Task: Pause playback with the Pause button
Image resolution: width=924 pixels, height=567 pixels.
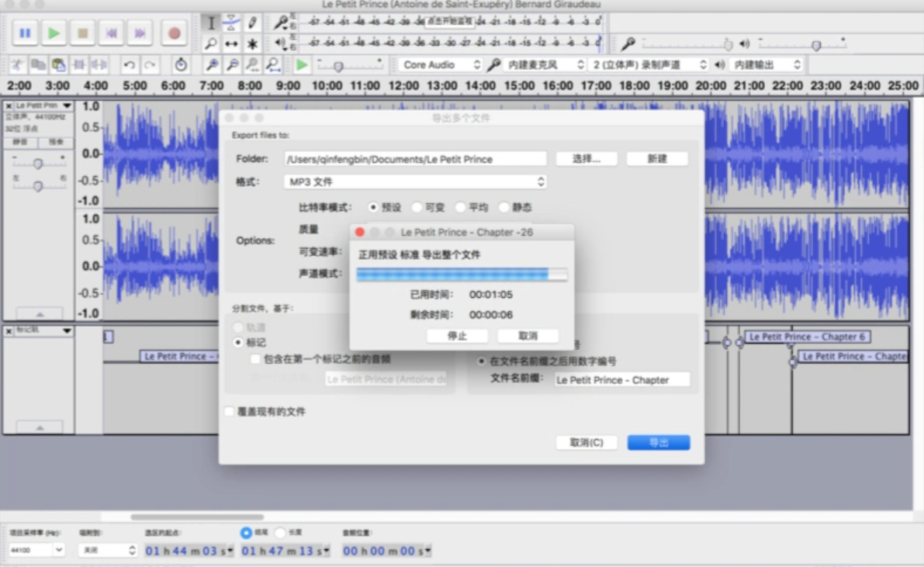Action: pos(26,33)
